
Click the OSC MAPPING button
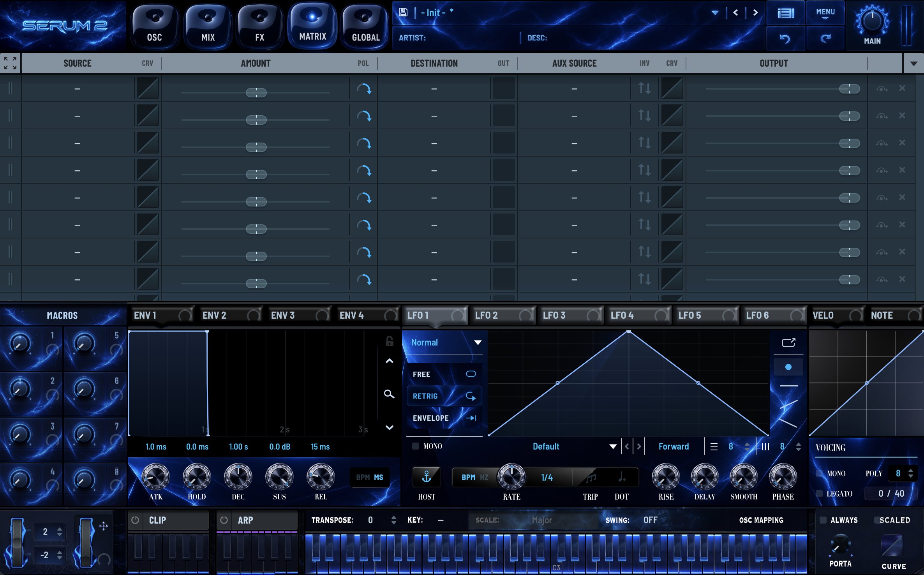[761, 520]
